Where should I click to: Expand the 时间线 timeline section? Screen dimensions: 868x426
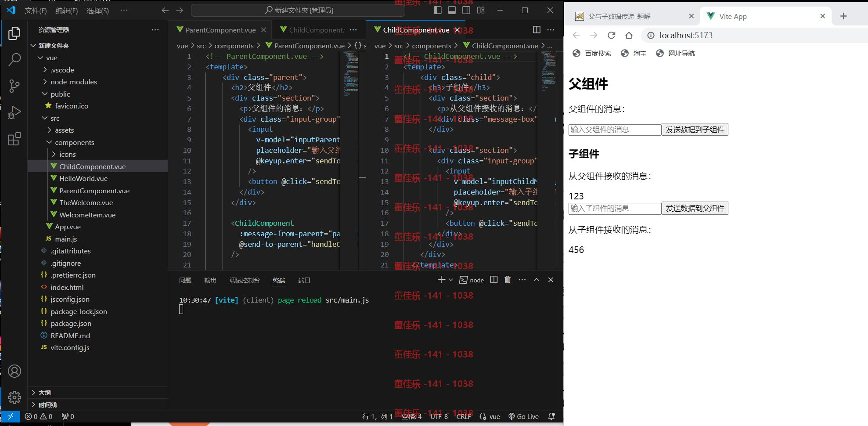pyautogui.click(x=47, y=405)
